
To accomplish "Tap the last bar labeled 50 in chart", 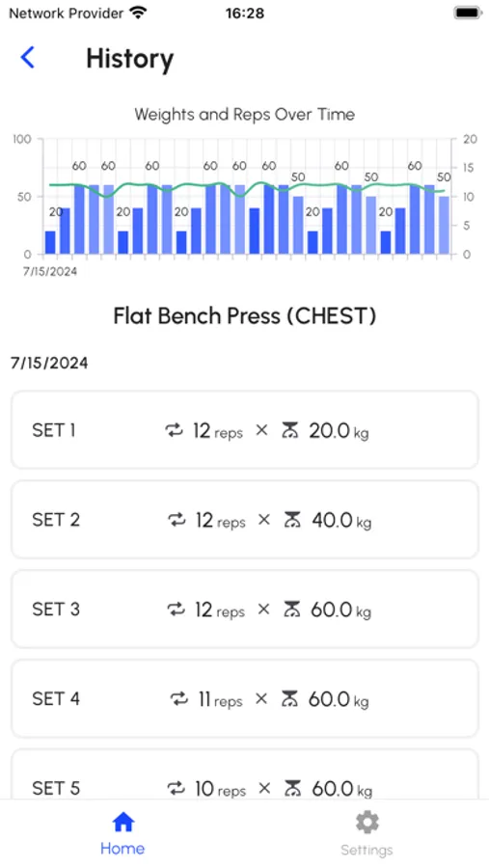I will coord(444,226).
